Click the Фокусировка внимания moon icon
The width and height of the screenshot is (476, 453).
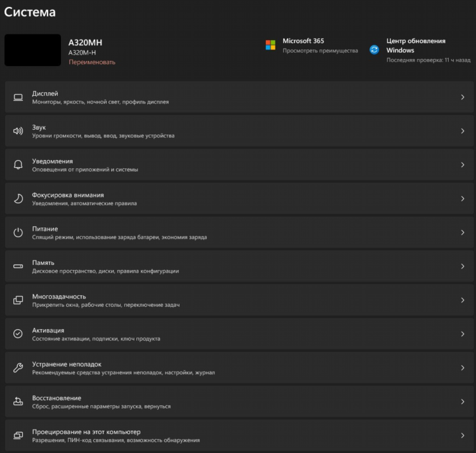coord(18,199)
